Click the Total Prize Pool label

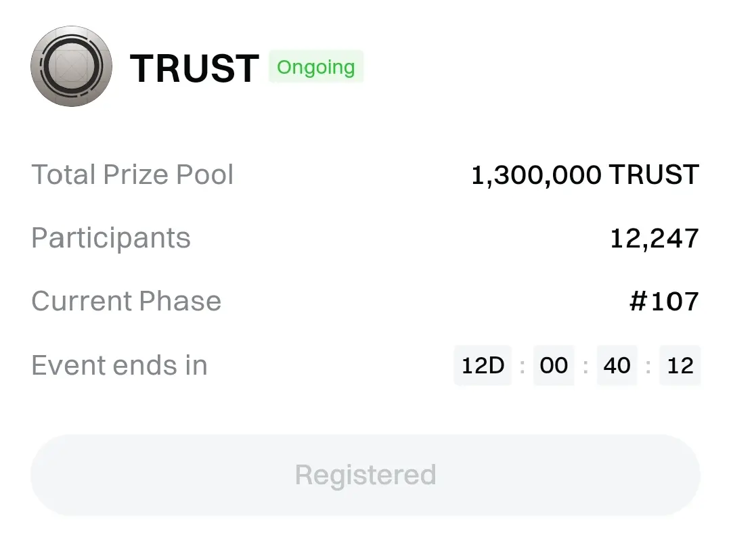tap(133, 174)
